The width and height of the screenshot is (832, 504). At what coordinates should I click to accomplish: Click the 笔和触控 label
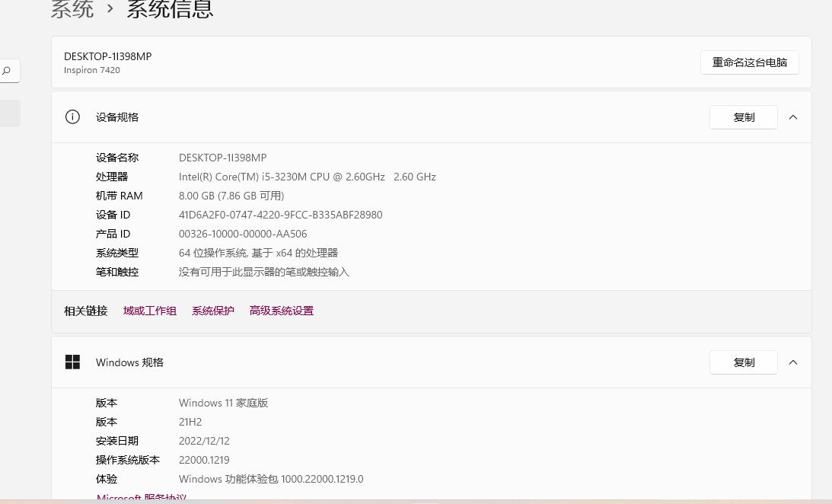(x=116, y=272)
